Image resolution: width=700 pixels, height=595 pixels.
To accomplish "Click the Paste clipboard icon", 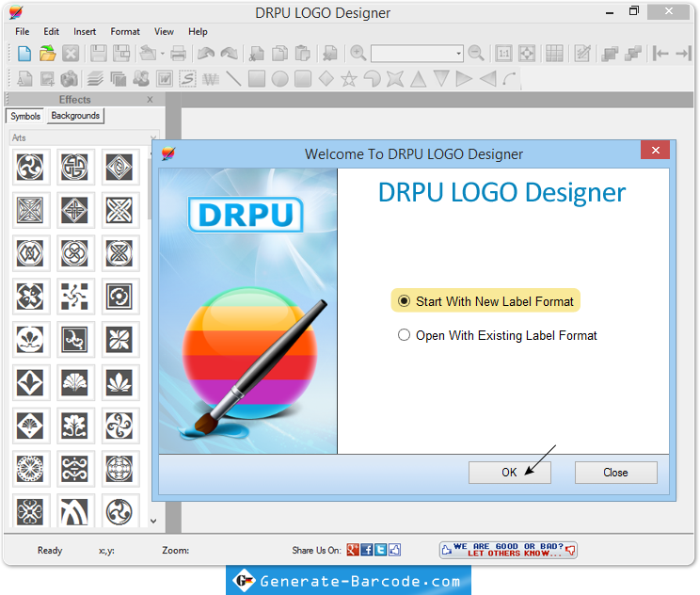I will tap(303, 54).
